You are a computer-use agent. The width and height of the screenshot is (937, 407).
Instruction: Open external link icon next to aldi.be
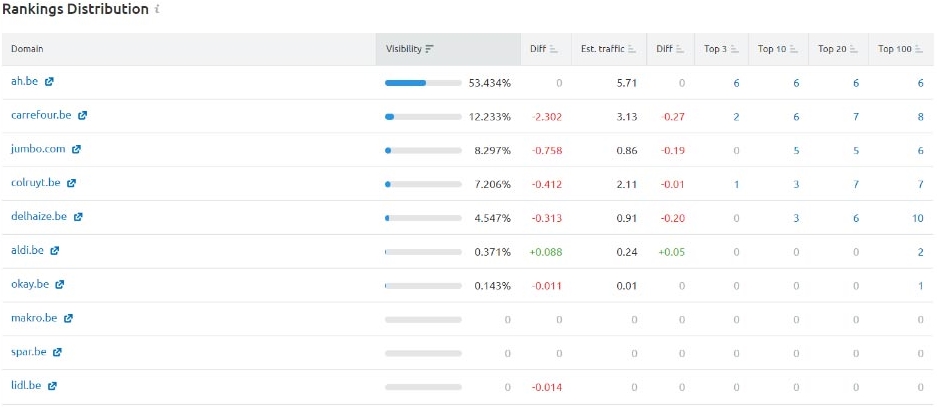54,251
